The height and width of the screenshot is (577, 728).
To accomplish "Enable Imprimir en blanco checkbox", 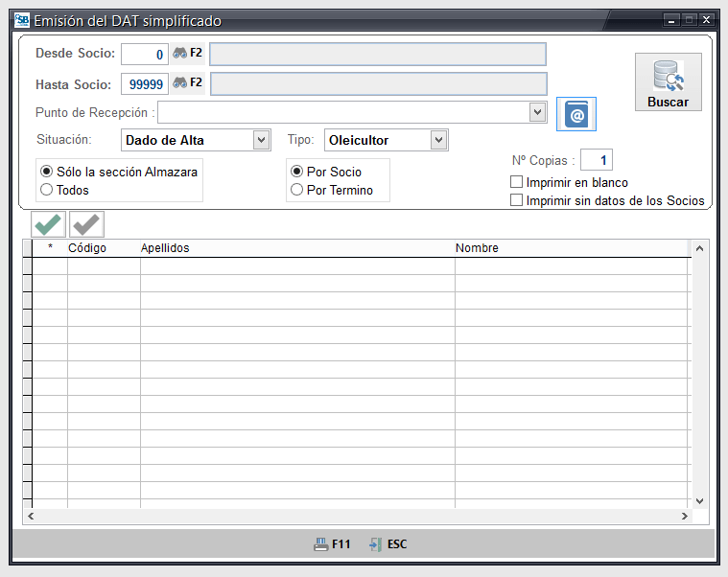I will click(x=517, y=182).
